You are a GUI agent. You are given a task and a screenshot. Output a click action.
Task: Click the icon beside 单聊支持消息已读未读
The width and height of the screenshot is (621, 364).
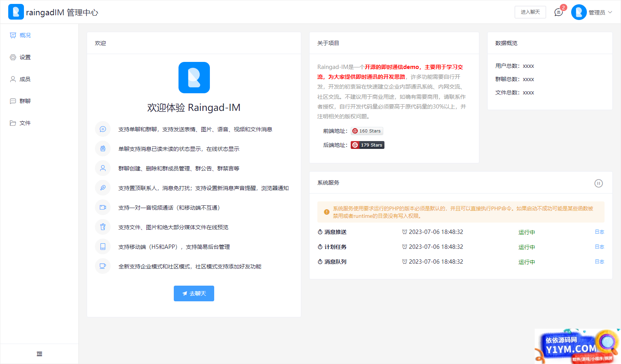tap(103, 149)
